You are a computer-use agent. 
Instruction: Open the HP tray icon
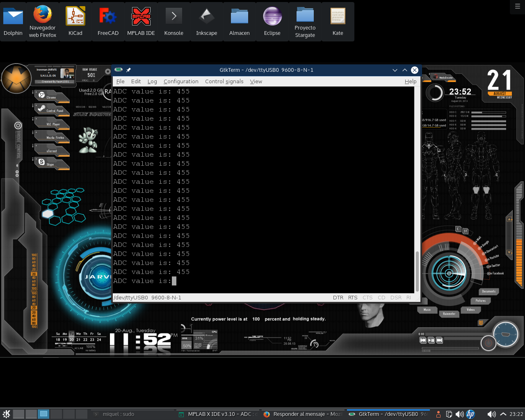point(470,414)
